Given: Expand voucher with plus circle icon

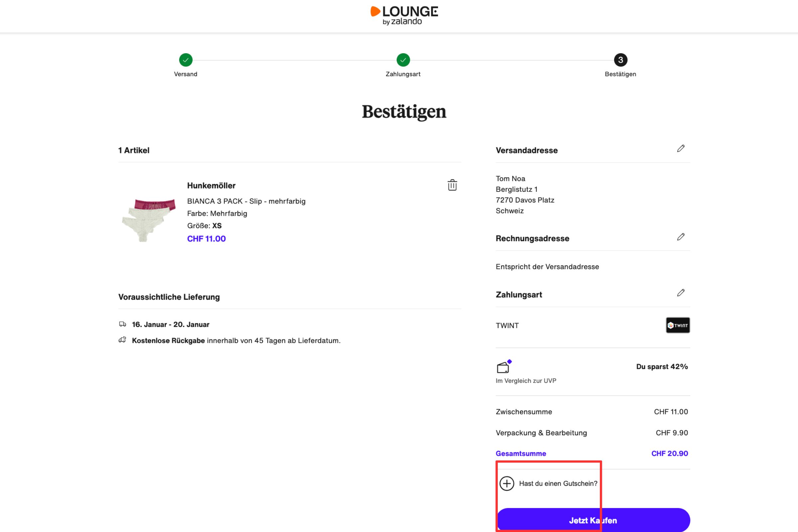Looking at the screenshot, I should 507,483.
